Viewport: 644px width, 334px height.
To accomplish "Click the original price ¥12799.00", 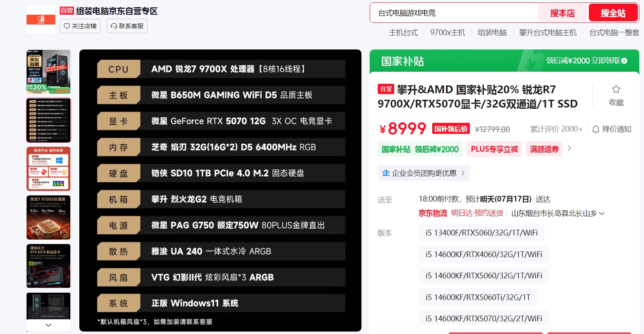I will (x=492, y=130).
